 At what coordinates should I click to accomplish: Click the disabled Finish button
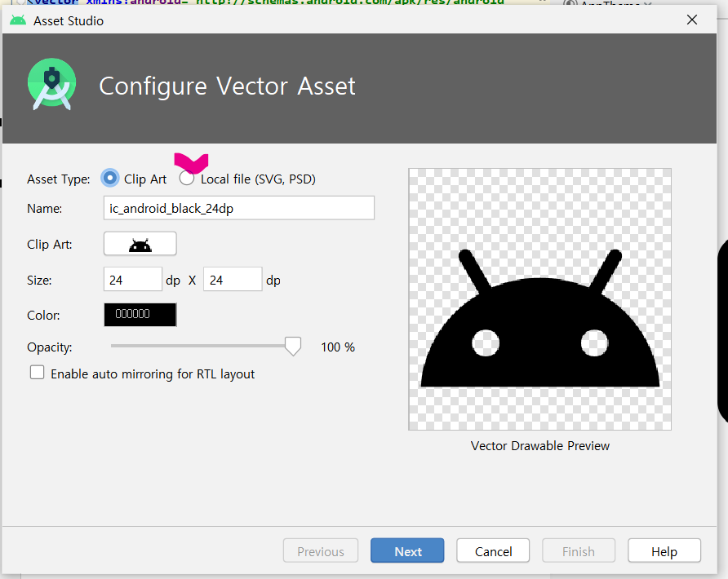click(579, 550)
